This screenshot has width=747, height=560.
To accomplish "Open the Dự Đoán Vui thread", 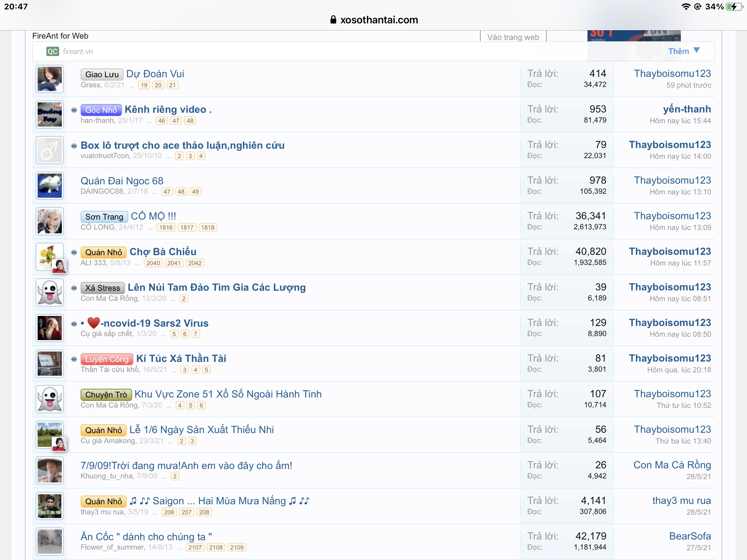I will click(x=155, y=74).
